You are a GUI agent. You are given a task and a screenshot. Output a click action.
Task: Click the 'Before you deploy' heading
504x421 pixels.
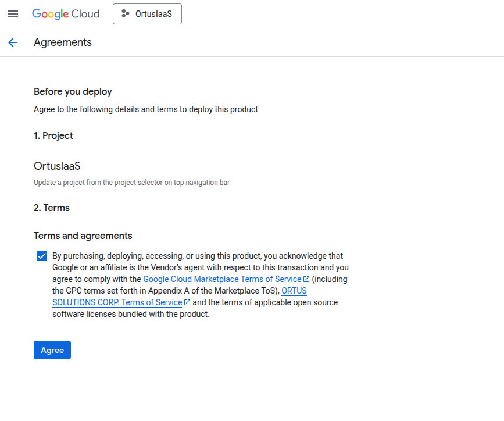tap(73, 92)
